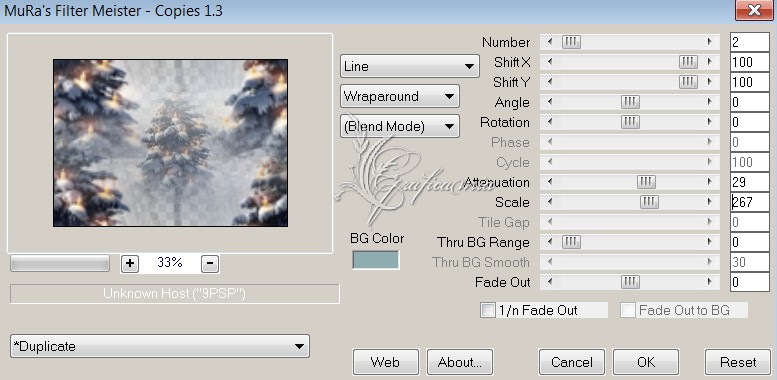
Task: Click the Number slider thumb
Action: click(571, 42)
